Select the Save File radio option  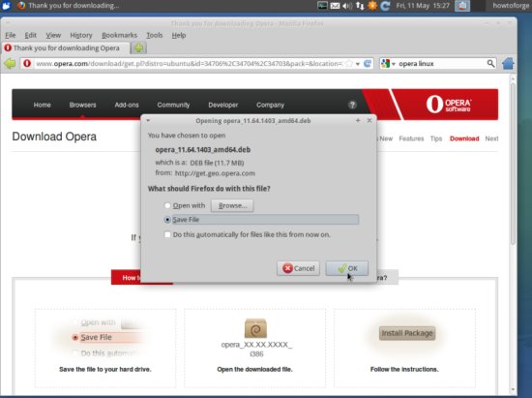click(x=167, y=220)
